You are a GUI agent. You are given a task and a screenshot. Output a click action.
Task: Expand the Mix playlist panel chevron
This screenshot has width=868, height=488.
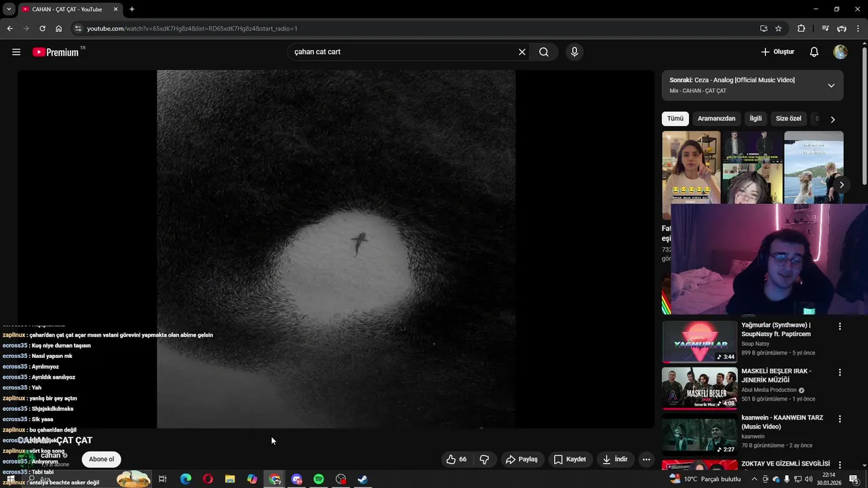831,85
